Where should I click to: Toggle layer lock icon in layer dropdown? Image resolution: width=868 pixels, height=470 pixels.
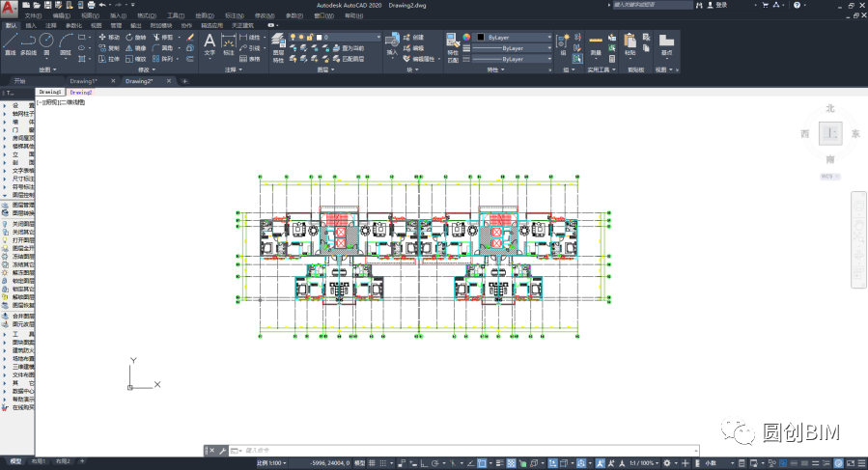[309, 37]
